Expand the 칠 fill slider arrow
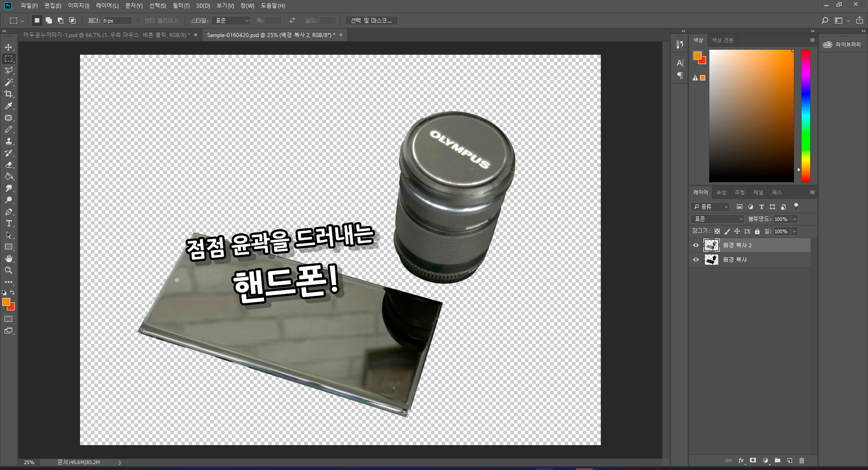 [x=794, y=231]
